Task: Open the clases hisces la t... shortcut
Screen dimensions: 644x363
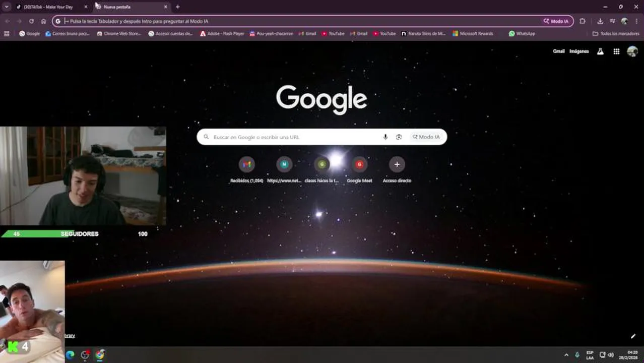Action: (322, 169)
